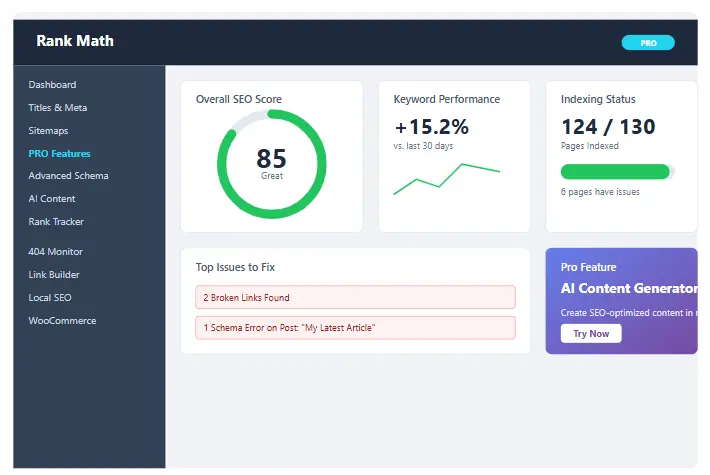Click the AI Content Generator promo title
The width and height of the screenshot is (710, 475).
click(x=629, y=288)
